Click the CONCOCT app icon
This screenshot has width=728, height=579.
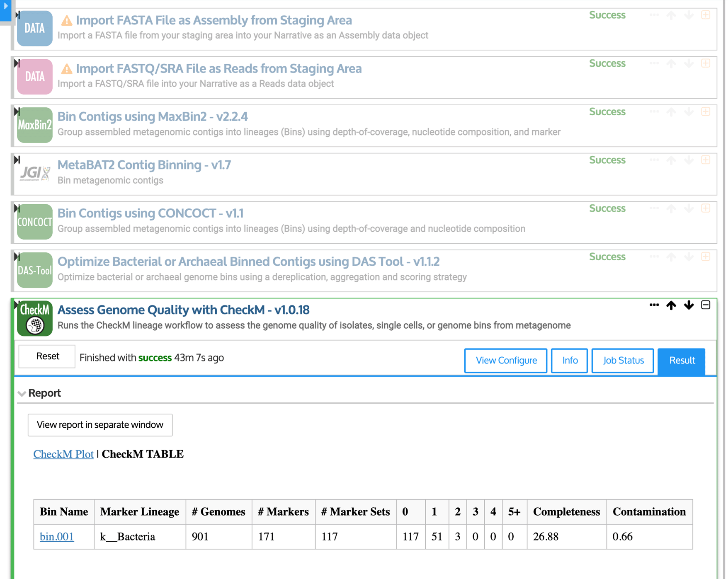[35, 222]
